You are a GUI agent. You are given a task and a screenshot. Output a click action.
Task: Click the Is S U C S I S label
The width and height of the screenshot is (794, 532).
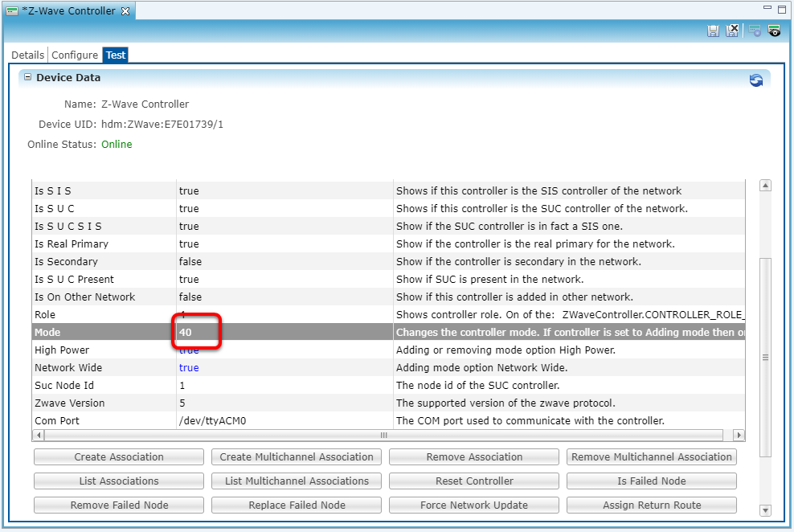click(x=68, y=227)
